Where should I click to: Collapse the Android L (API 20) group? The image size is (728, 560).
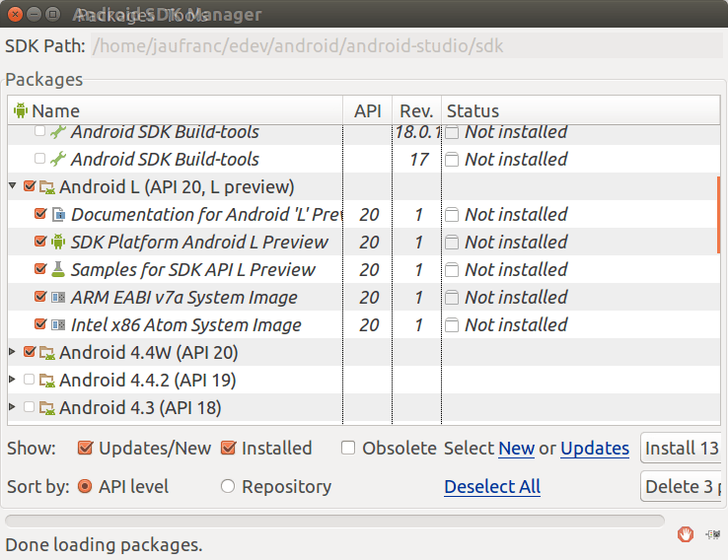(x=13, y=186)
